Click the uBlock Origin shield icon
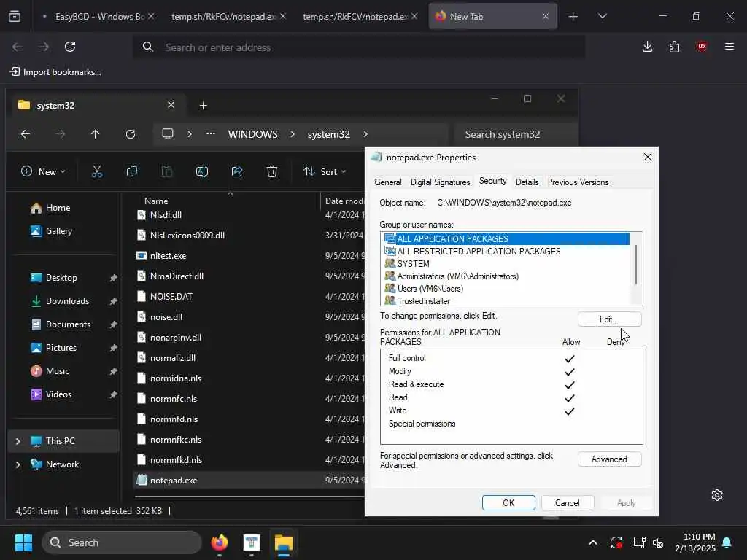 pos(701,47)
